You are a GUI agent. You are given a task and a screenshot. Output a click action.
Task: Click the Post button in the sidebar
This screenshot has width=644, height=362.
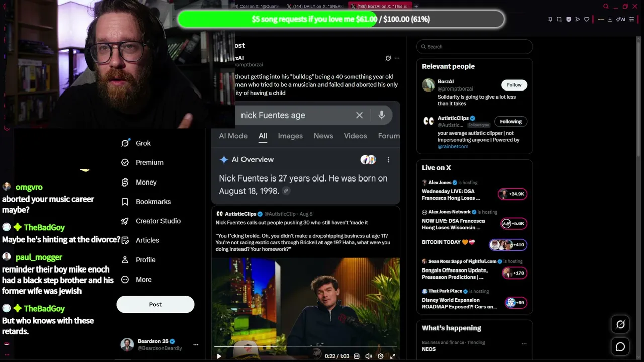(x=155, y=304)
